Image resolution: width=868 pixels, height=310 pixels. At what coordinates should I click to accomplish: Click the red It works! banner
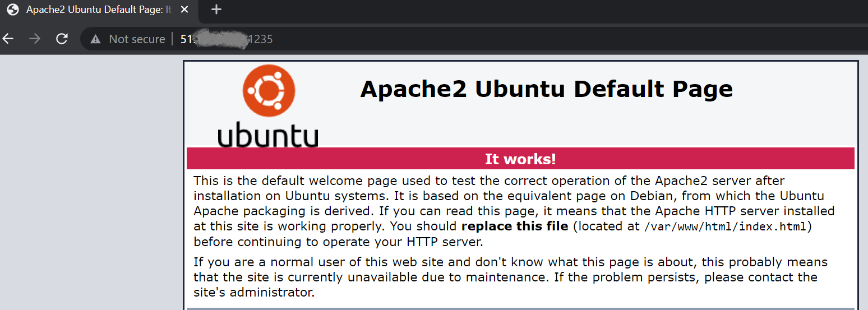[x=520, y=159]
